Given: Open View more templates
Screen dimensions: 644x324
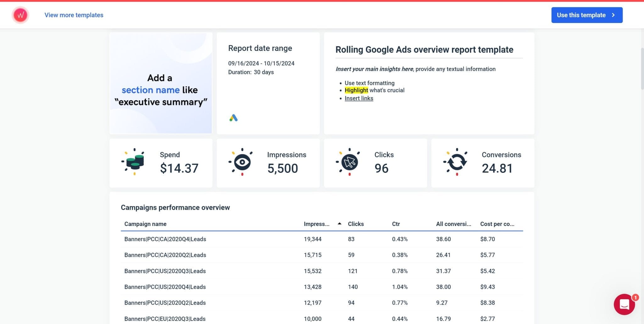Looking at the screenshot, I should (x=73, y=15).
